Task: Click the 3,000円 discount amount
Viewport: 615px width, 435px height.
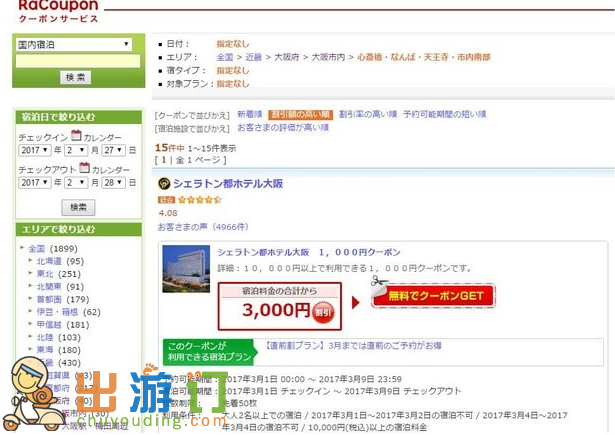Action: click(x=276, y=310)
